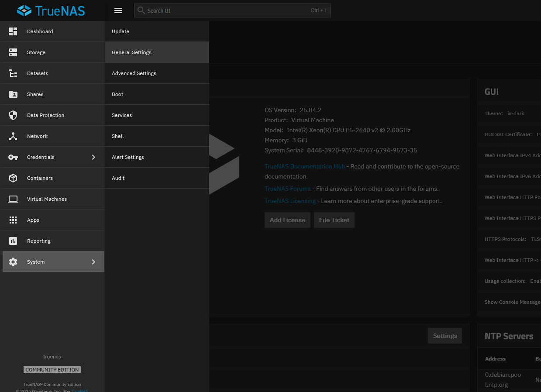Open Alert Settings submenu item
541x392 pixels.
click(157, 157)
